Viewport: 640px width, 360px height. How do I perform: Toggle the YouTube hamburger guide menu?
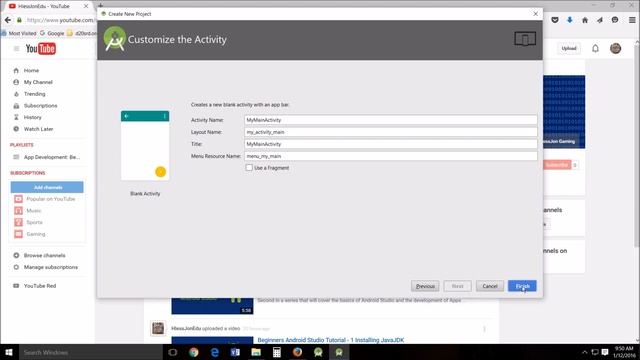pos(16,49)
